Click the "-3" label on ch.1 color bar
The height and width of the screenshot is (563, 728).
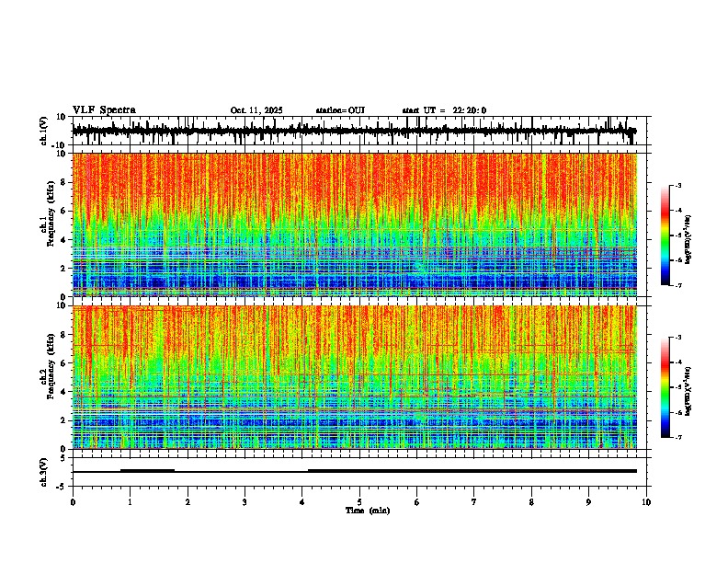[677, 185]
